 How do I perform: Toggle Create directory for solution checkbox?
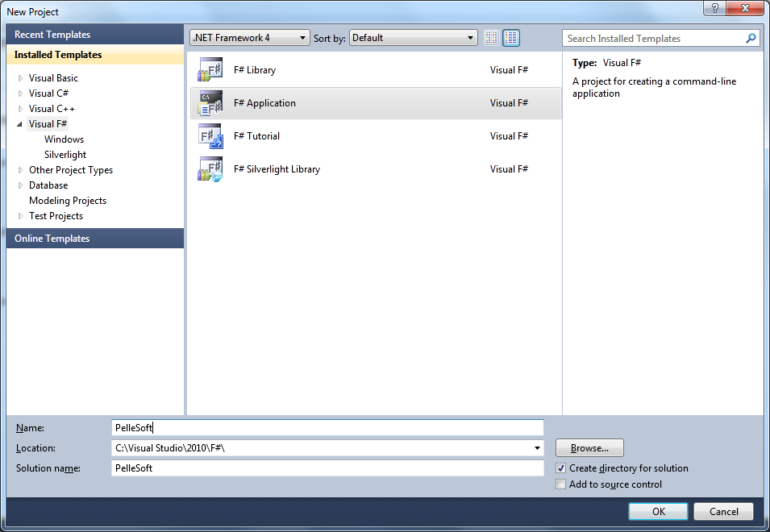point(561,468)
